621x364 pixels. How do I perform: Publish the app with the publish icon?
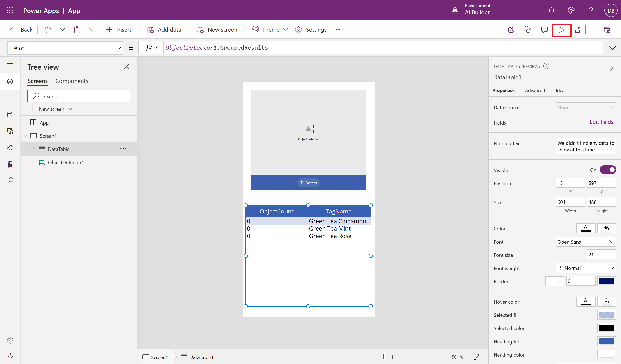pyautogui.click(x=607, y=30)
